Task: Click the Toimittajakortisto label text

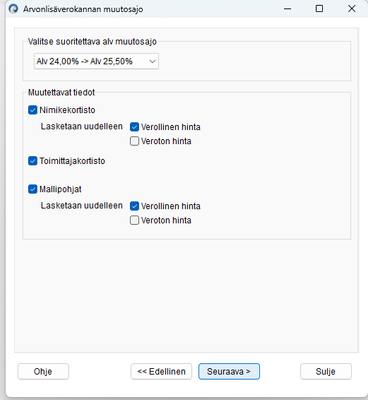Action: click(72, 161)
